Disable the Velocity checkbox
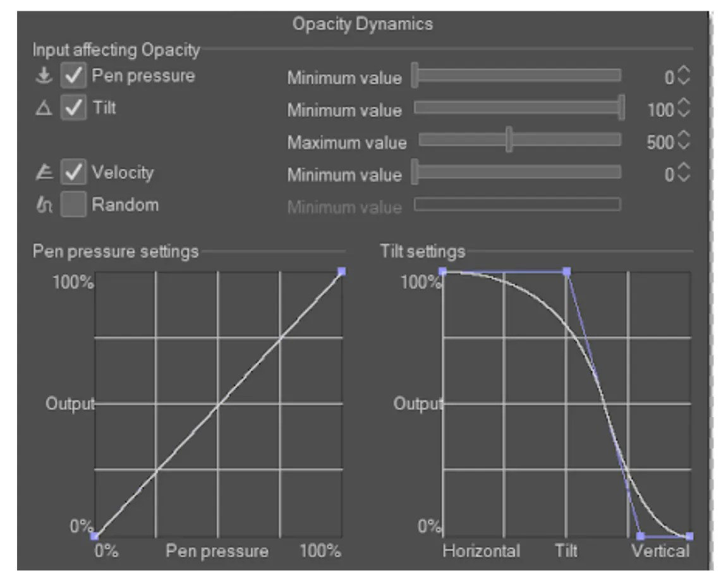Screen dimensions: 728x579 [x=73, y=173]
